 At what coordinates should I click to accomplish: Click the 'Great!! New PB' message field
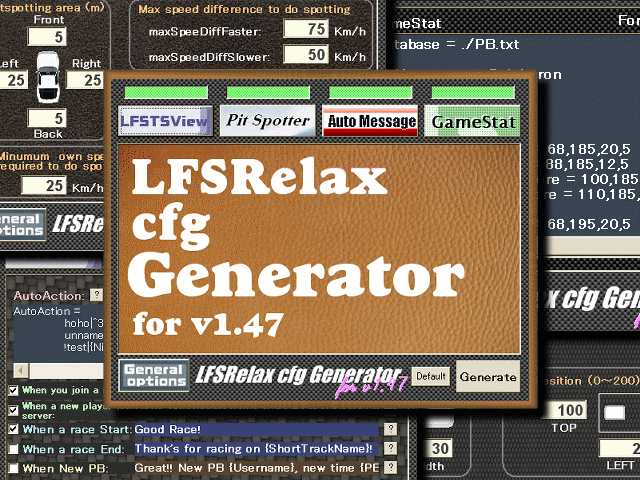(x=257, y=468)
